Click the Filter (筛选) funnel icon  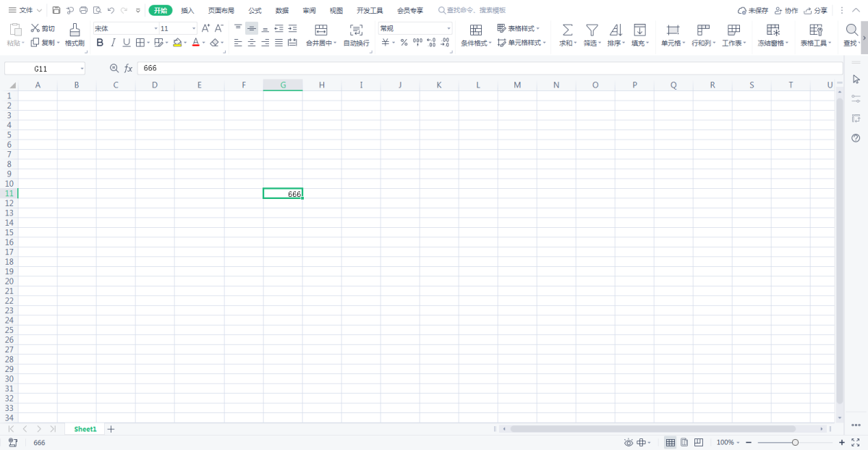point(592,30)
